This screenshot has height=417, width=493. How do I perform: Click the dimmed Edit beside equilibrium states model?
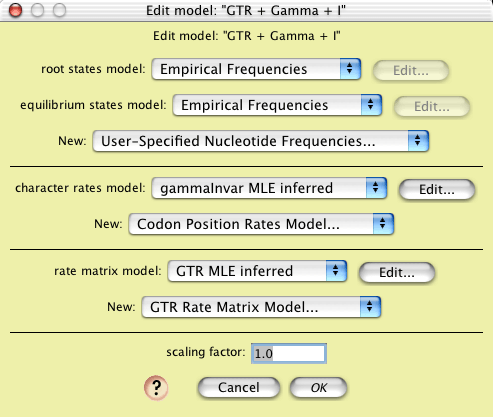[432, 107]
